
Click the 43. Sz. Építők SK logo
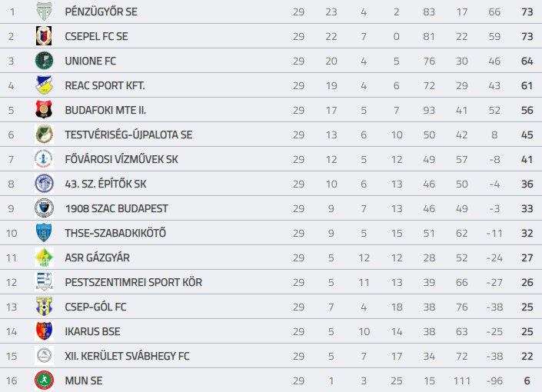click(44, 184)
